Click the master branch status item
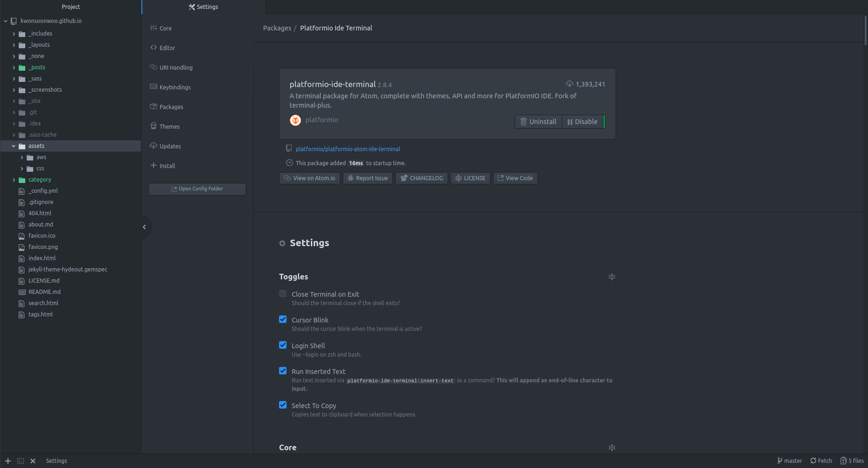868x468 pixels. click(x=789, y=461)
